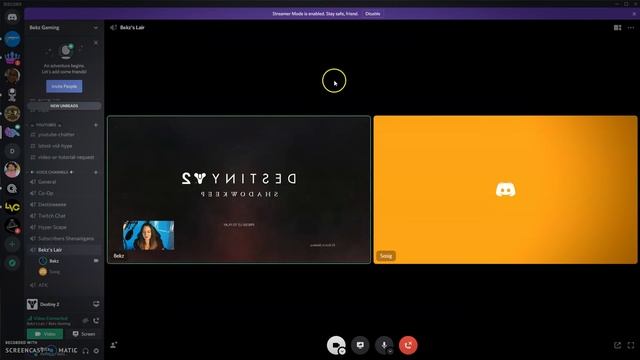This screenshot has height=360, width=640.
Task: Disable Streamer Mode in banner
Action: click(373, 13)
